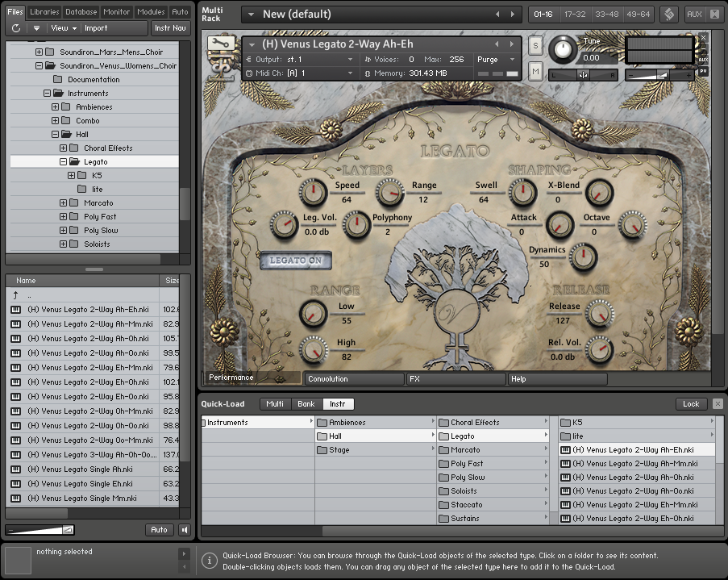Show the AUX sends in rack header

[x=693, y=15]
